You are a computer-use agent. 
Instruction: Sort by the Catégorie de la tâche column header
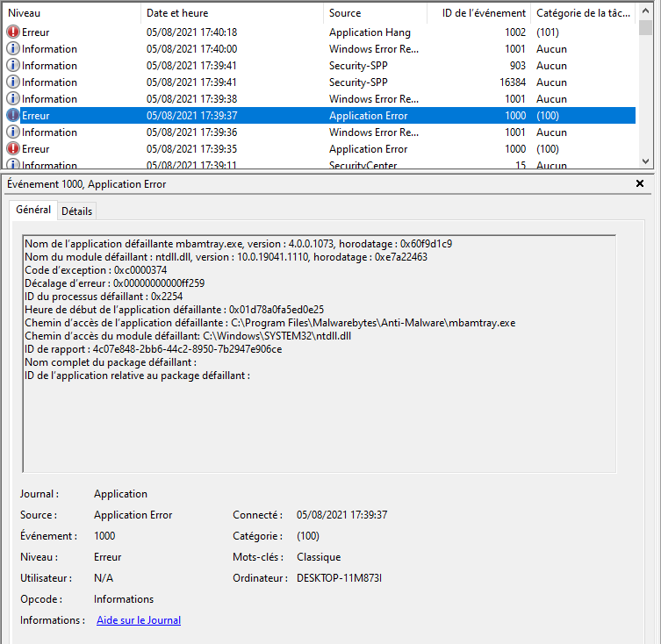pos(583,13)
